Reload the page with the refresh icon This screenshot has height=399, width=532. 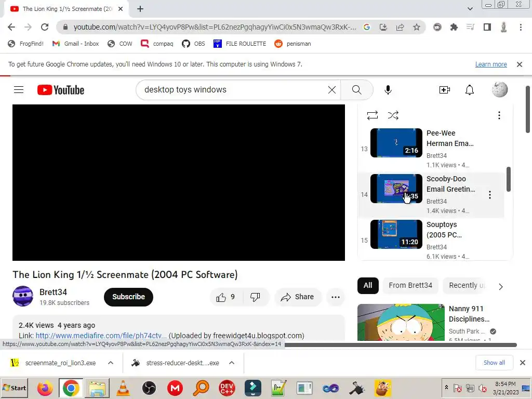coord(45,27)
